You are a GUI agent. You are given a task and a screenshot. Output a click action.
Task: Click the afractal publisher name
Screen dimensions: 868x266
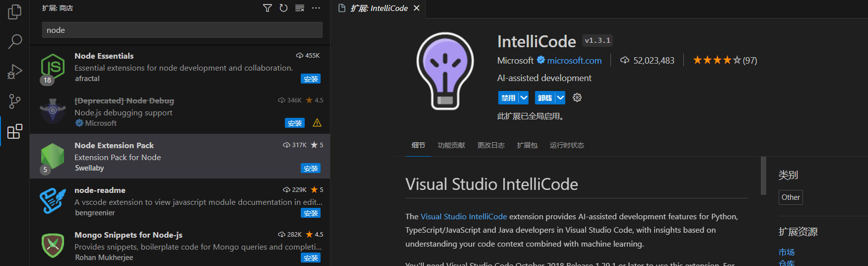(87, 79)
